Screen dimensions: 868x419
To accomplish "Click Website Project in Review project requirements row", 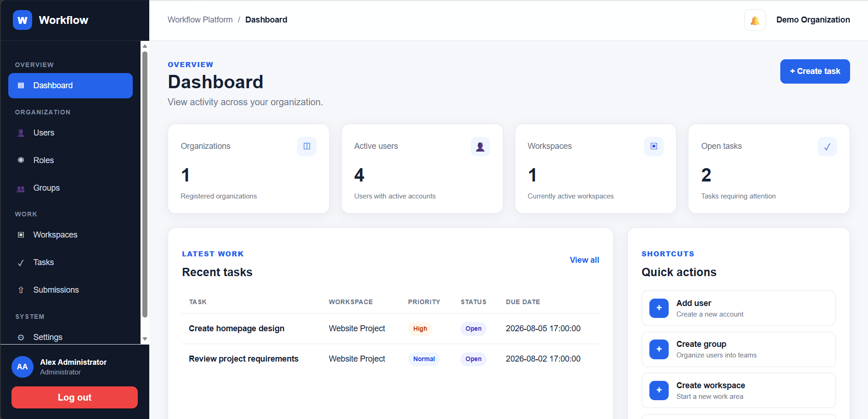I will 357,359.
